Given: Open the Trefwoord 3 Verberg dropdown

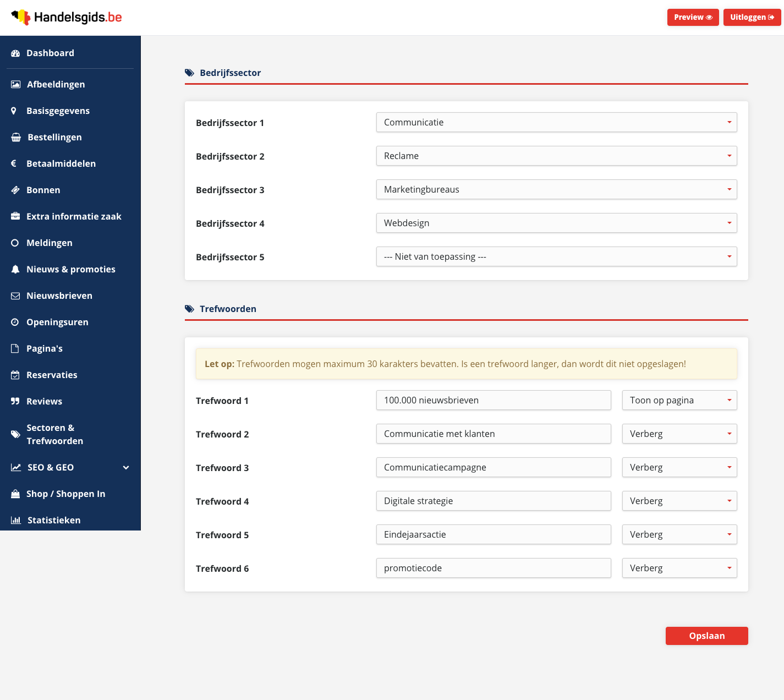Looking at the screenshot, I should (679, 467).
